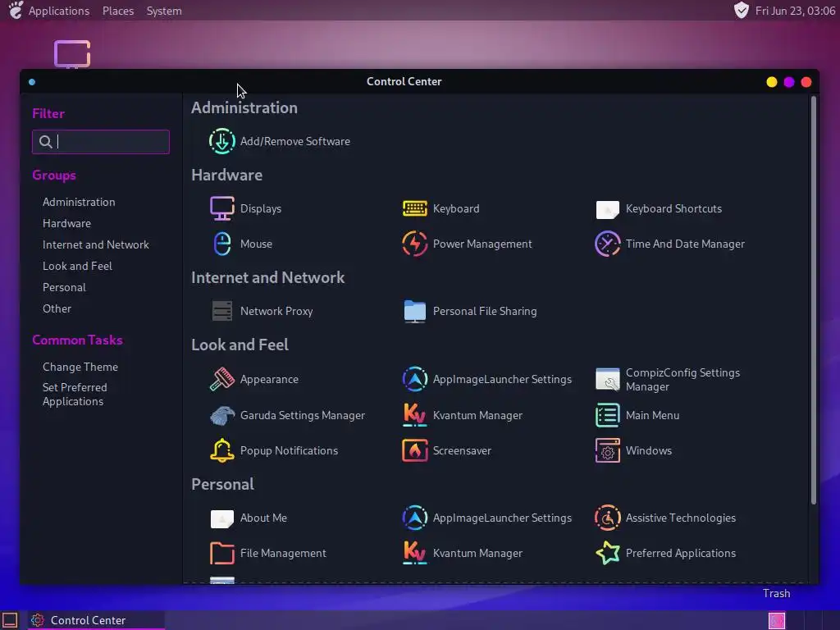Click the yellow minimize window button

pos(772,82)
